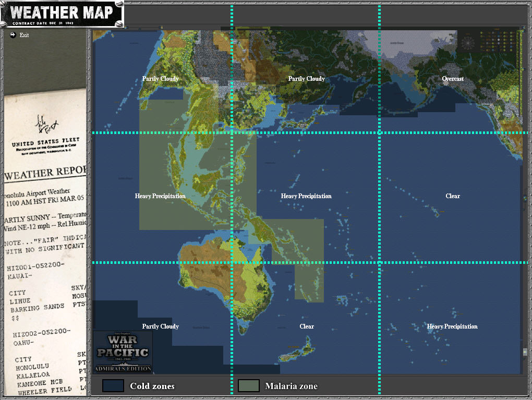The image size is (532, 400).
Task: Select the Partly Cloudy label over Japan region
Action: tap(306, 79)
